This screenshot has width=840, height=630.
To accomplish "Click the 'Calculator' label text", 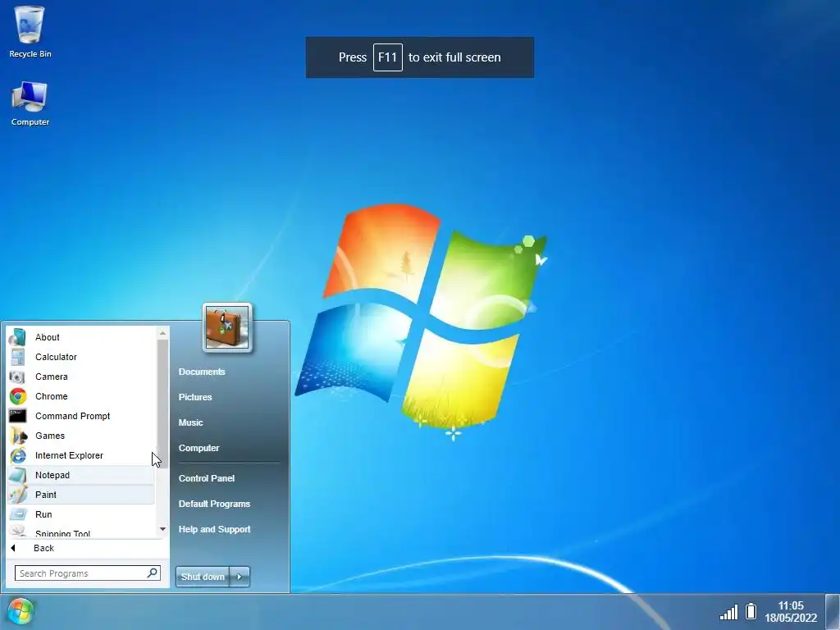I will pyautogui.click(x=57, y=357).
